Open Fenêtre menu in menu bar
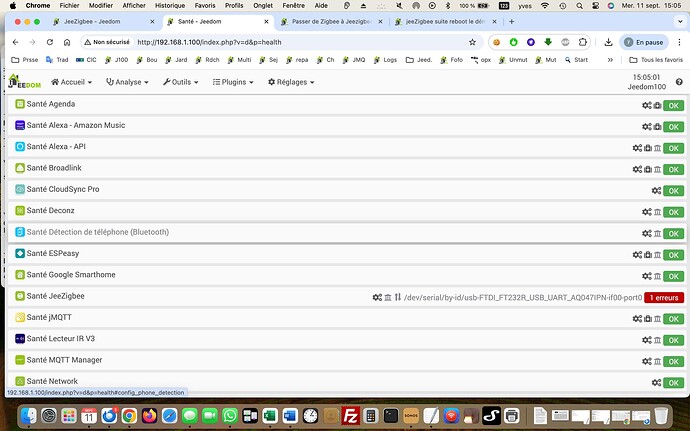The width and height of the screenshot is (690, 431). pyautogui.click(x=294, y=6)
